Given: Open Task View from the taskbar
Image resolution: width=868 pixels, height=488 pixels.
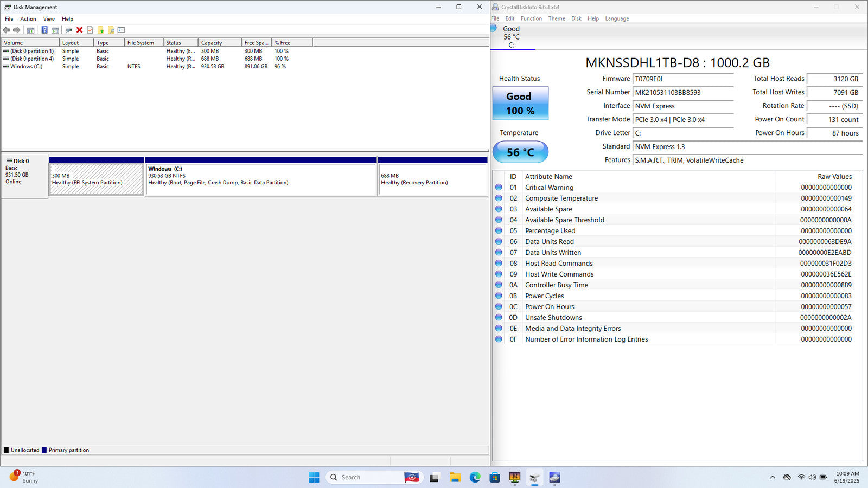Looking at the screenshot, I should (x=435, y=477).
